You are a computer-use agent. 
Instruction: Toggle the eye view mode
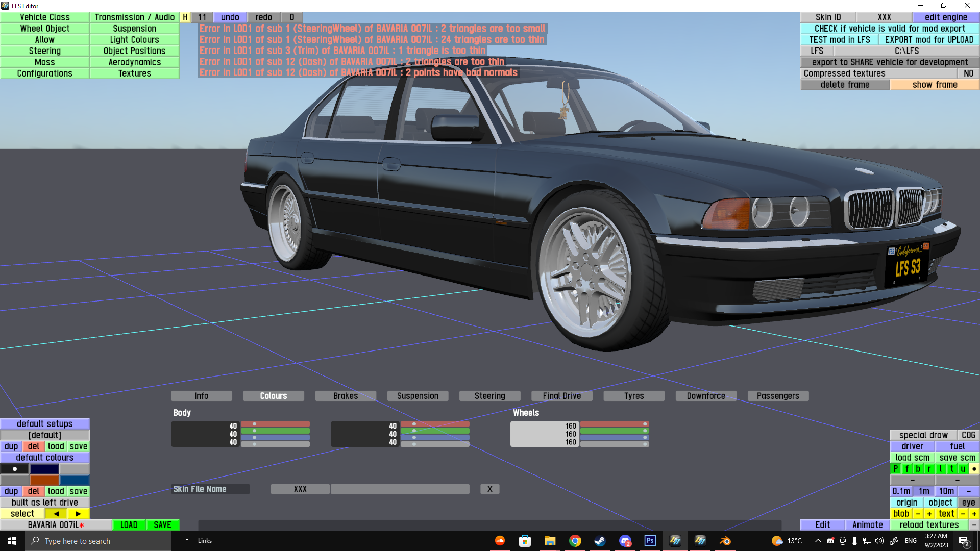[x=968, y=503]
